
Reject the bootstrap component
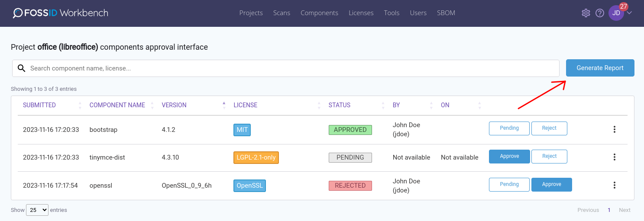(549, 128)
